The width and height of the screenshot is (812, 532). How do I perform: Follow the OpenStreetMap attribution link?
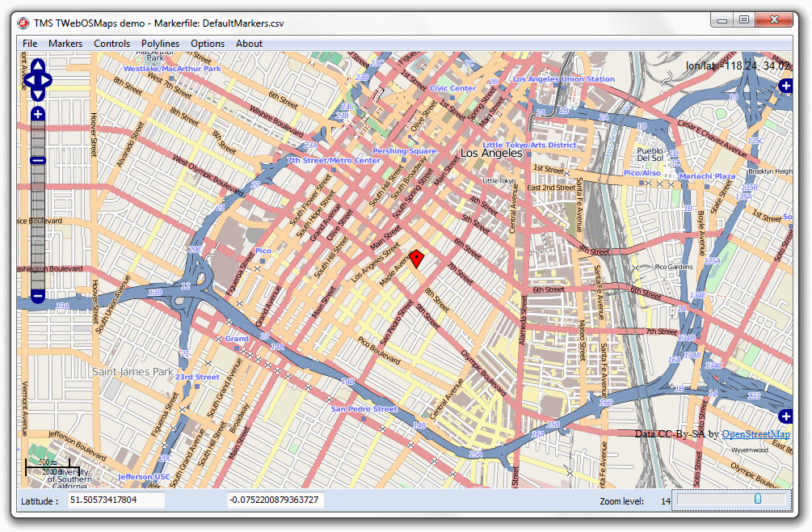[x=758, y=433]
